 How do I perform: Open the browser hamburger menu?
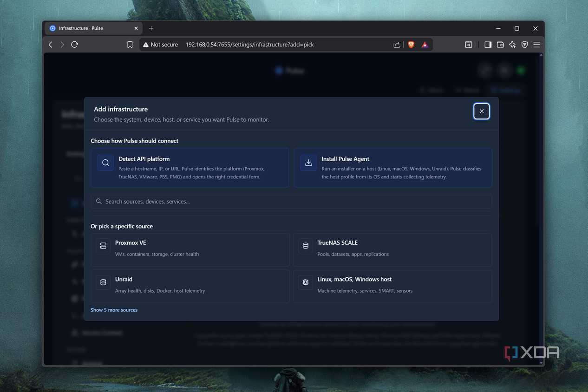pyautogui.click(x=536, y=45)
